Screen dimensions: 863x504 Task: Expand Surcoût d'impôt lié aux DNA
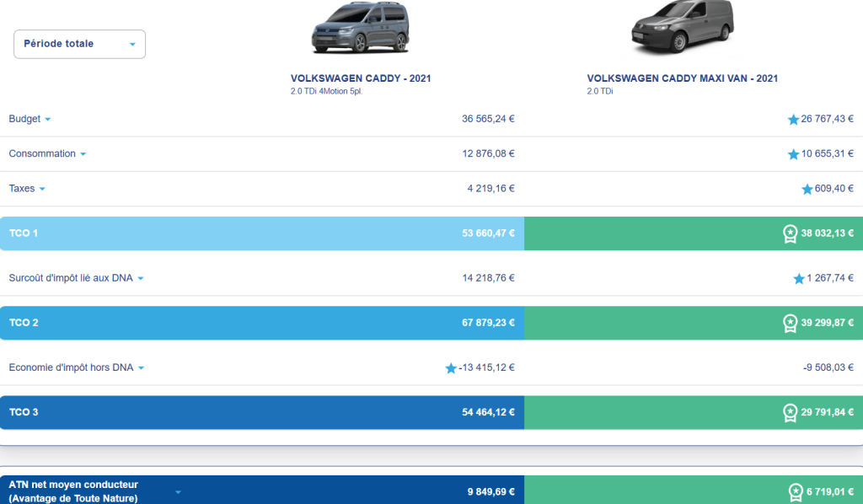click(141, 278)
